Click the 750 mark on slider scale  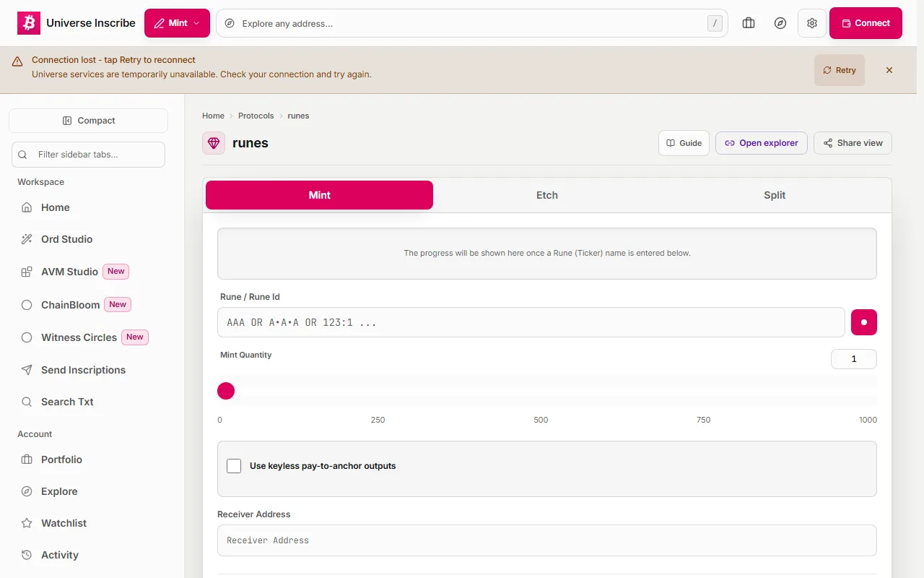pos(703,420)
